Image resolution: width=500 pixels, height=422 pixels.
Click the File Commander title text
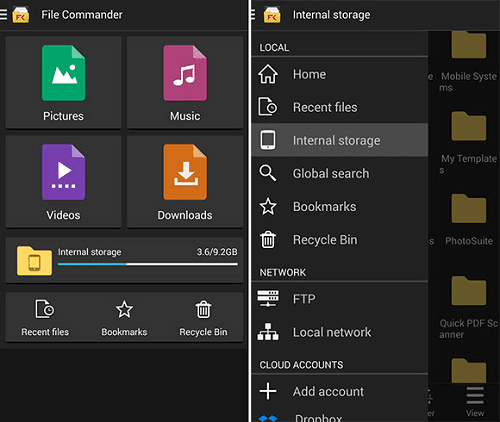click(82, 15)
